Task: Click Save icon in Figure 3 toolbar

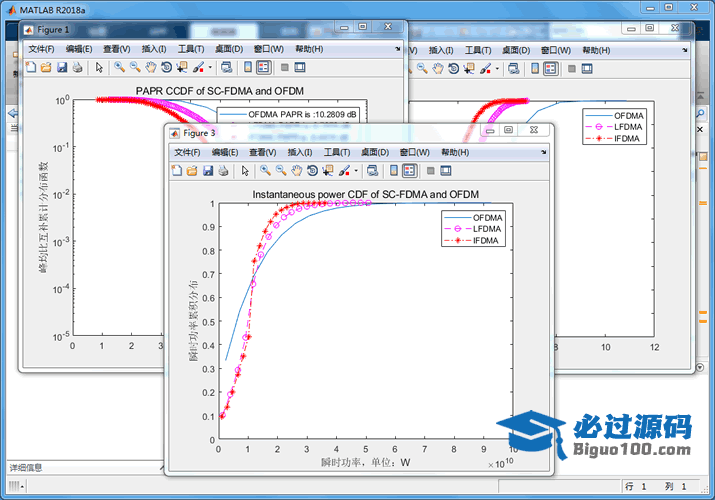Action: click(x=208, y=171)
